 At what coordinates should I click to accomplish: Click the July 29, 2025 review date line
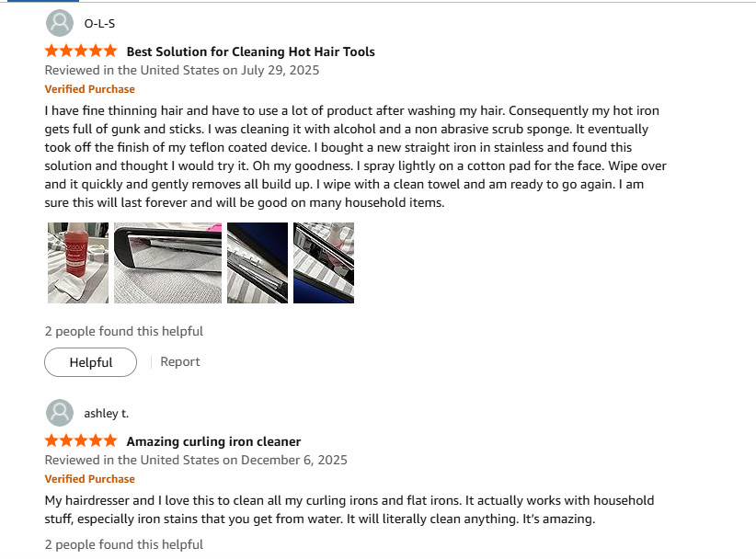tap(182, 71)
